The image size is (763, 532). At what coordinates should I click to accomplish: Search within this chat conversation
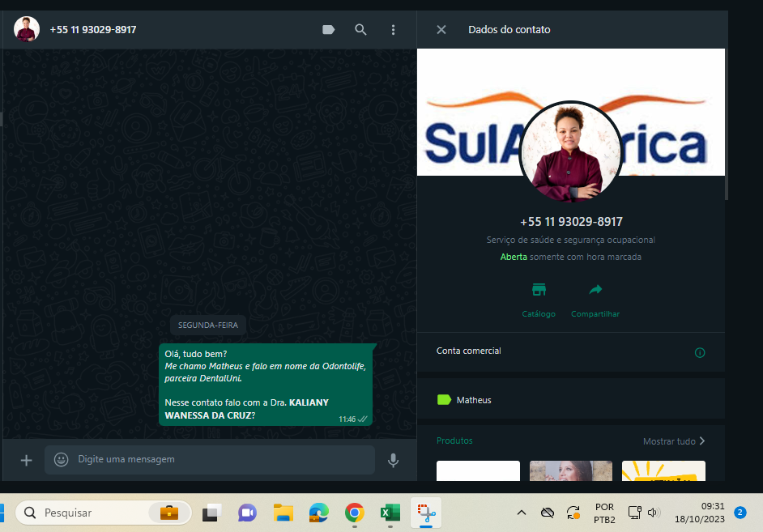(360, 30)
